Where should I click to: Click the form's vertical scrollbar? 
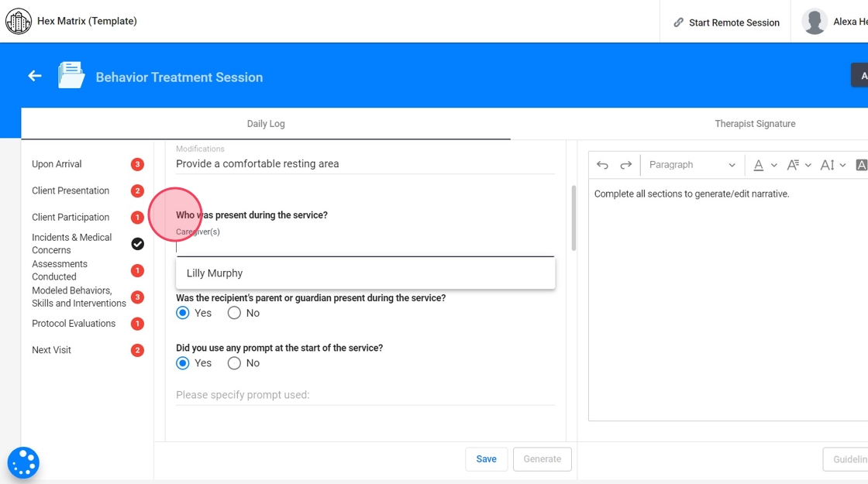[573, 218]
